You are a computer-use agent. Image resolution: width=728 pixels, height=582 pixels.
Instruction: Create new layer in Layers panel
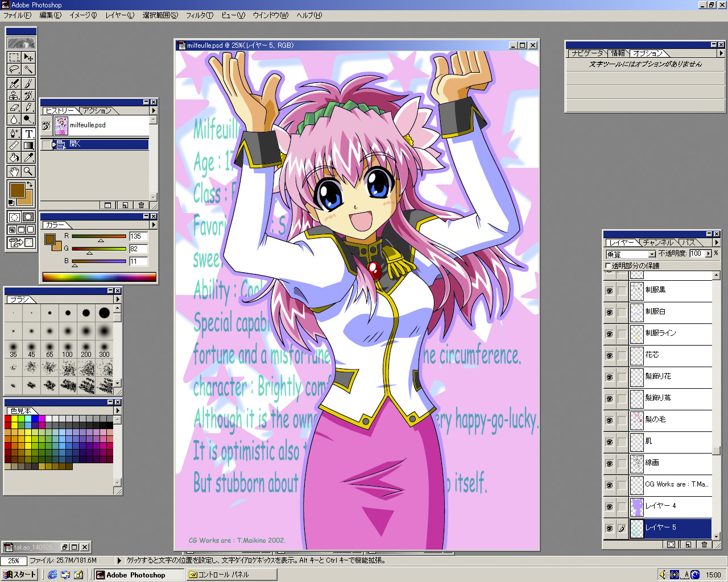pyautogui.click(x=688, y=544)
